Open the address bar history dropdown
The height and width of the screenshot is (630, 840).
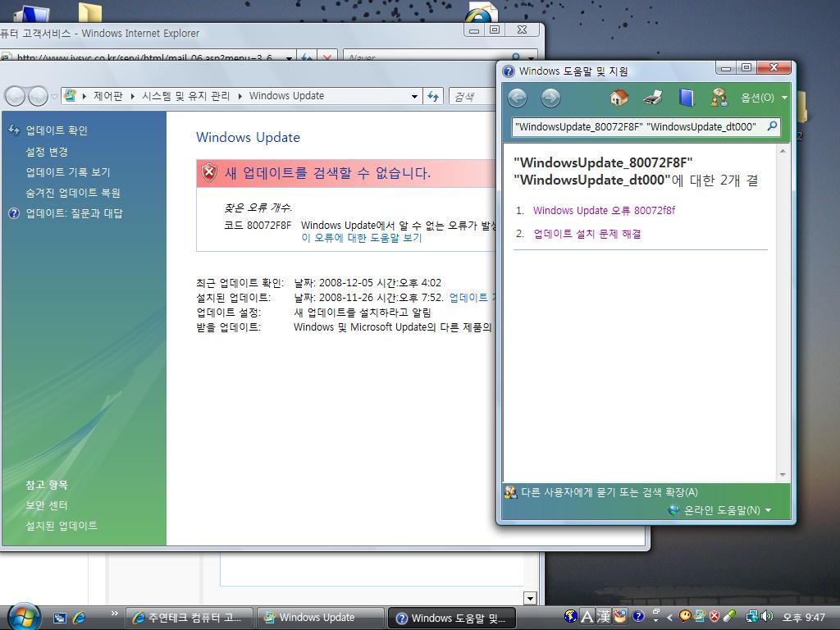click(x=414, y=97)
